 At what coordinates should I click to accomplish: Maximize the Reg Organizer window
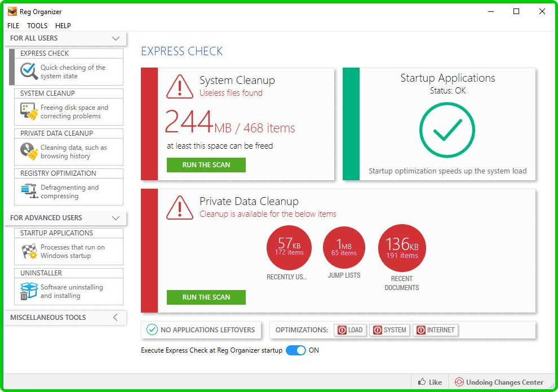click(516, 11)
